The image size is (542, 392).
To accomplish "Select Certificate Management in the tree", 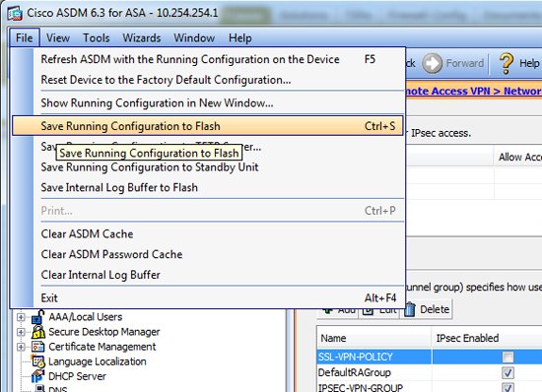I will 102,347.
